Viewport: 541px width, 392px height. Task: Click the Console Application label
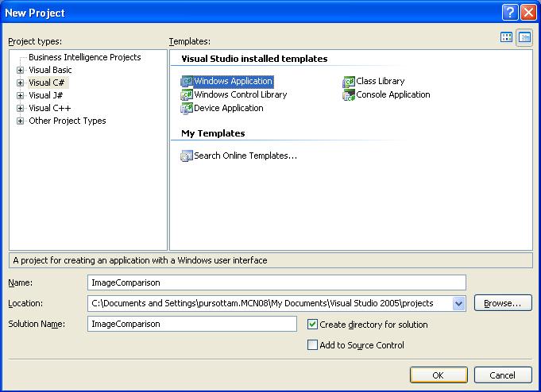click(393, 94)
